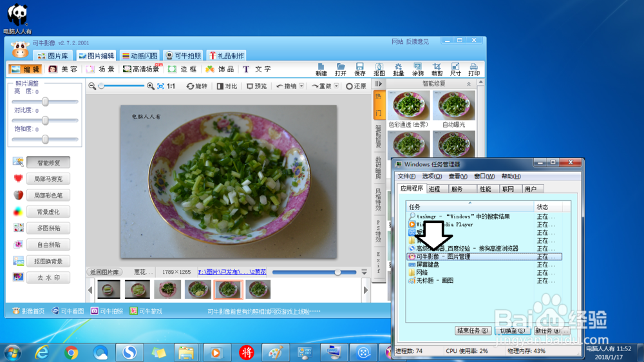Open the 尺寸 resize tool
The width and height of the screenshot is (644, 362).
tap(455, 70)
